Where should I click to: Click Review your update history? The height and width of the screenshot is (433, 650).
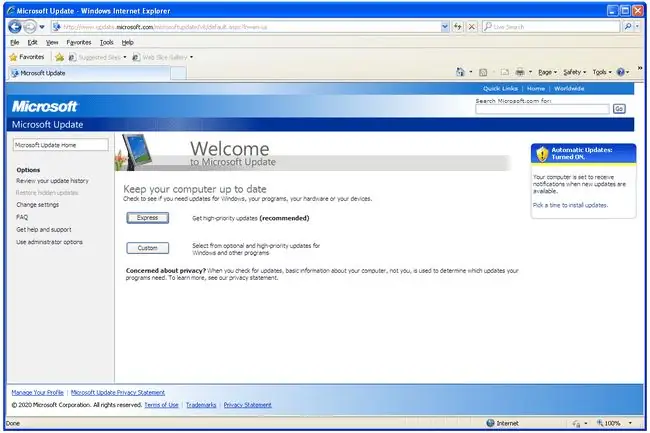(x=52, y=181)
